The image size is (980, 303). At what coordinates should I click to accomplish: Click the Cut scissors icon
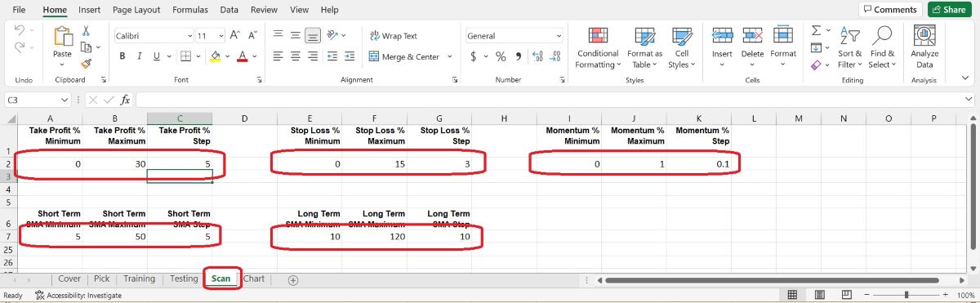pyautogui.click(x=86, y=32)
